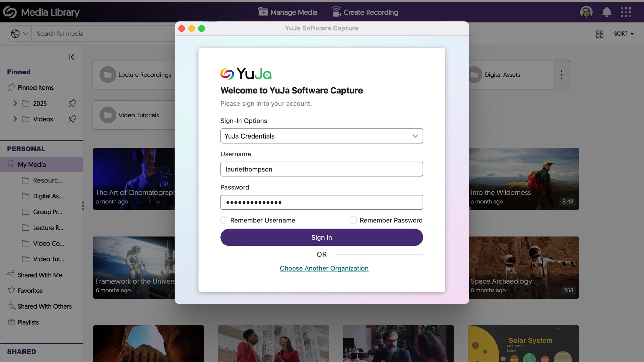Click Choose Another Organization link

coord(324,268)
